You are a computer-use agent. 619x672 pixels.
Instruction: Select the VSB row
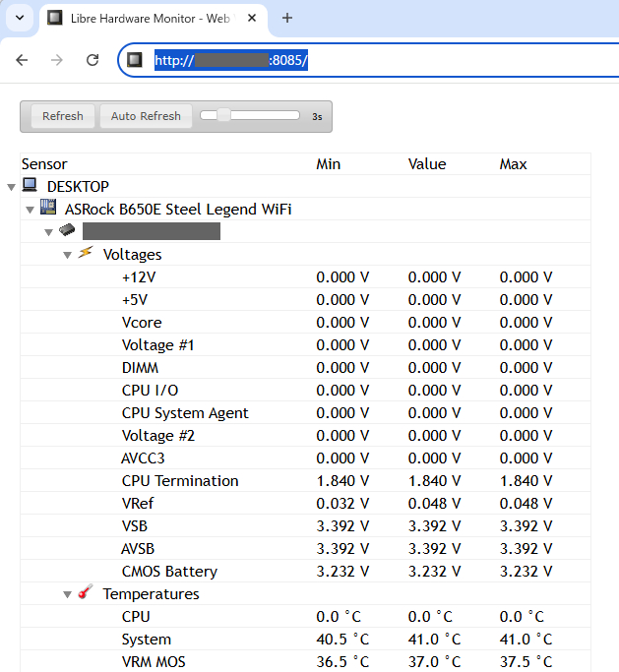coord(305,525)
